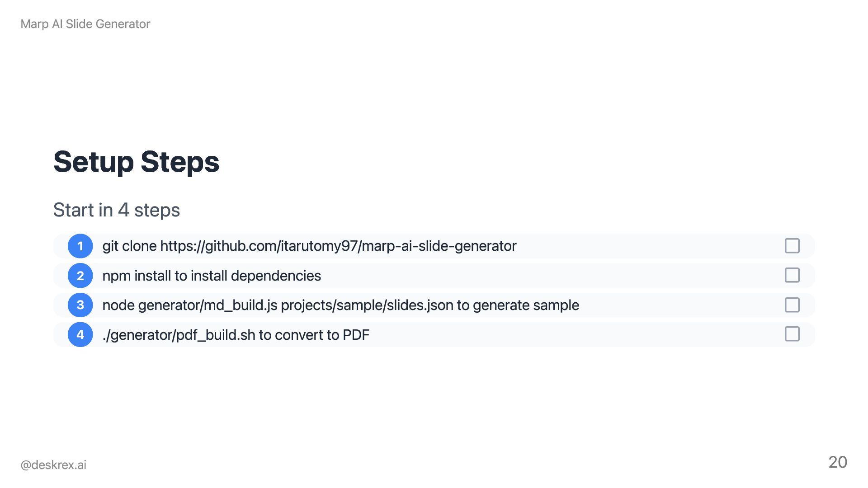The width and height of the screenshot is (868, 488).
Task: Click the 'Setup Steps' slide heading
Action: (136, 162)
